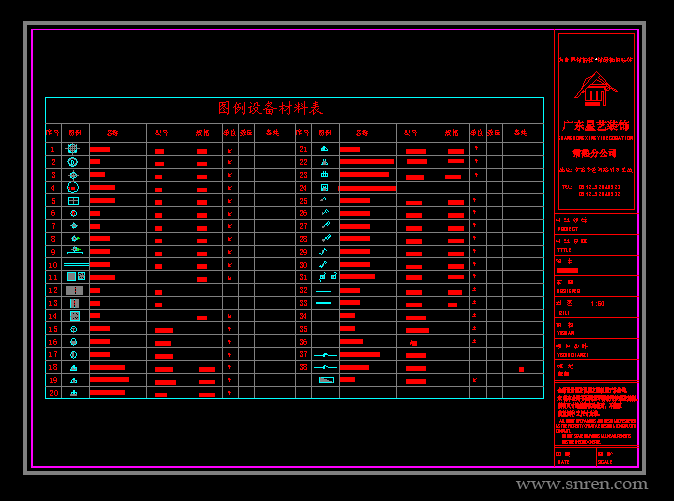The width and height of the screenshot is (674, 501).
Task: Select the boxed symbol in row 24
Action: tap(325, 187)
